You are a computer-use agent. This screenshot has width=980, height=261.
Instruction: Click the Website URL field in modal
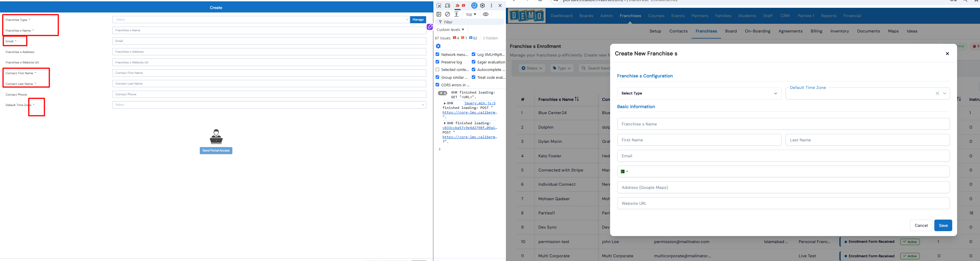783,203
